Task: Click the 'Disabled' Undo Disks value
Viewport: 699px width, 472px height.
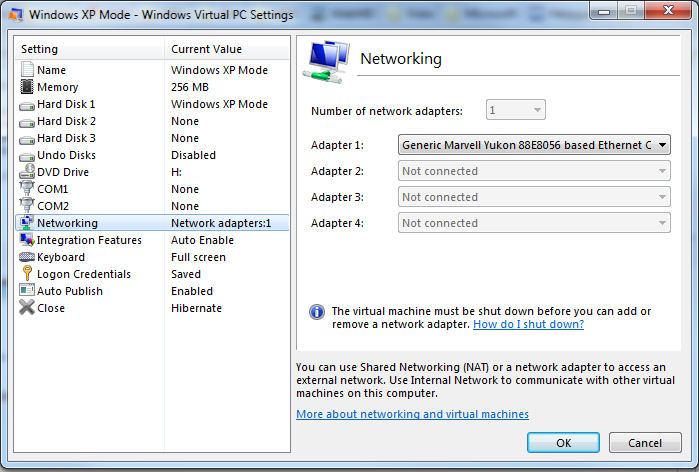Action: click(x=193, y=155)
